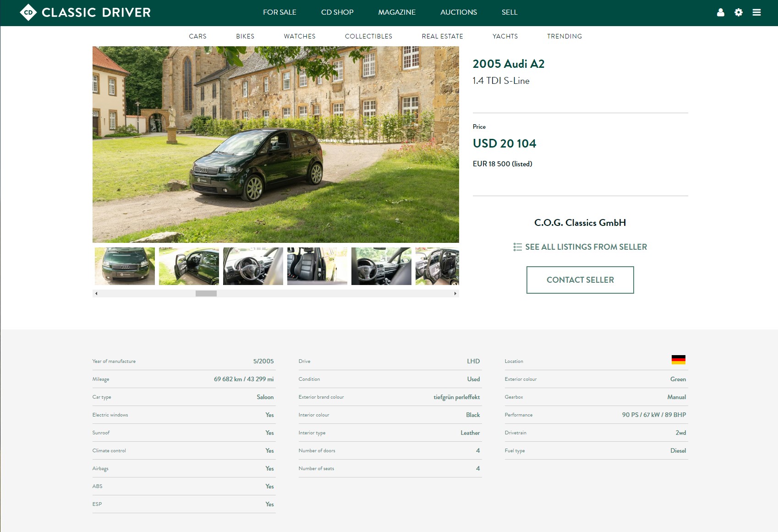The width and height of the screenshot is (778, 532).
Task: Open the user account icon
Action: tap(720, 12)
